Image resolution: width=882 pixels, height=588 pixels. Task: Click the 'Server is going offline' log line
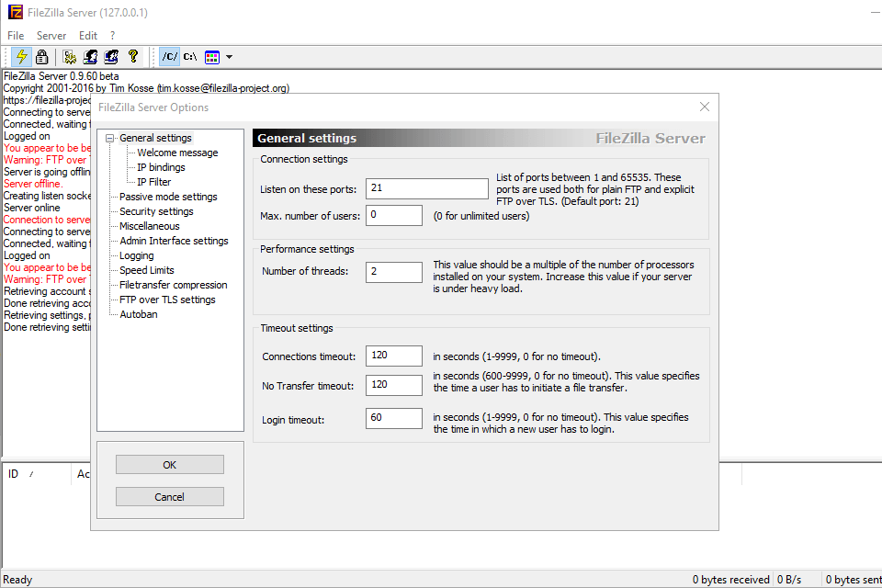coord(47,172)
